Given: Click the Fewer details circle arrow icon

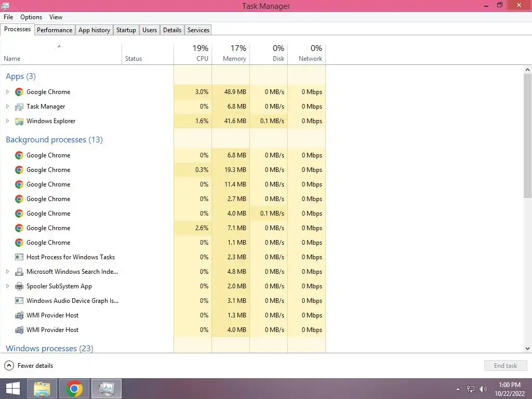Looking at the screenshot, I should (9, 366).
